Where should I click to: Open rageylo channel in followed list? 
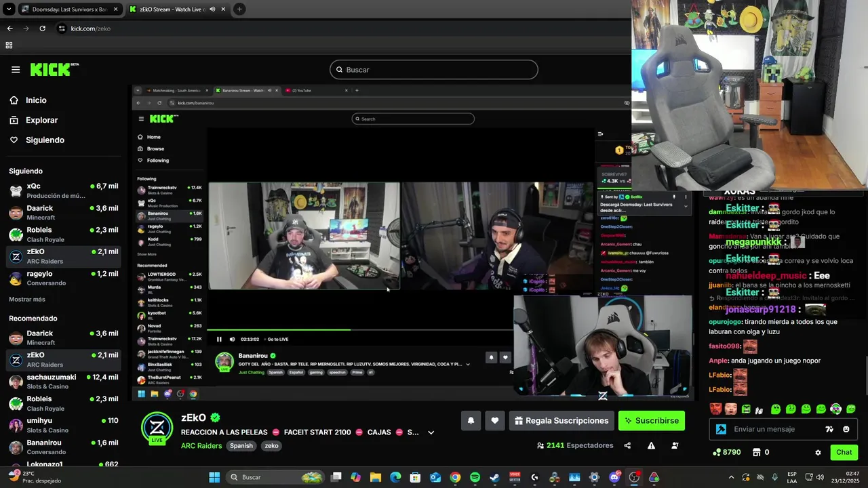[64, 278]
